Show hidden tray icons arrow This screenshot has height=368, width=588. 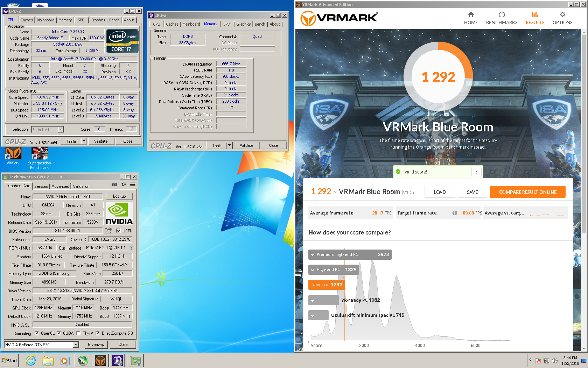point(530,360)
